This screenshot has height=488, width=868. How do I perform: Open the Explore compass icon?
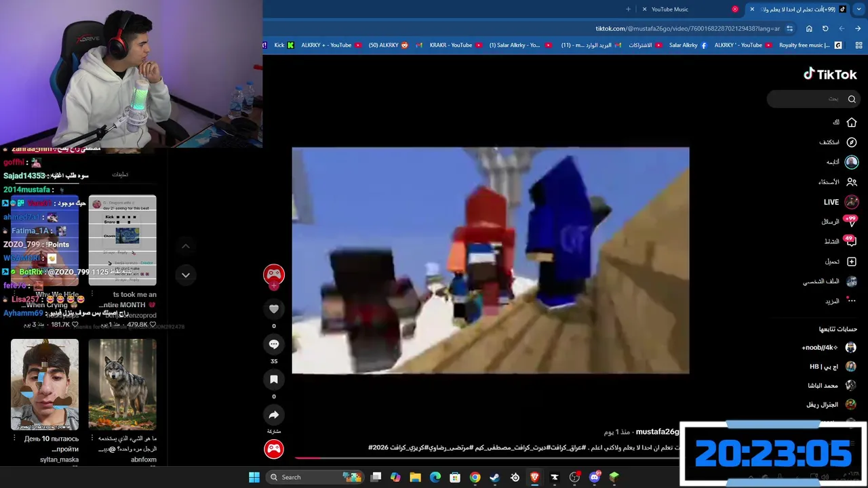tap(852, 142)
